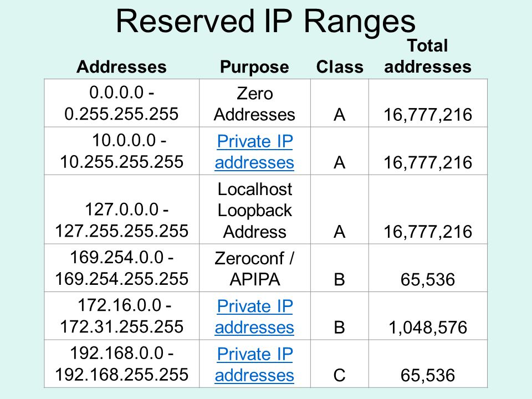Click the 0.0.0.0 - 0.255.255.255 cell
532x399 pixels.
click(121, 103)
